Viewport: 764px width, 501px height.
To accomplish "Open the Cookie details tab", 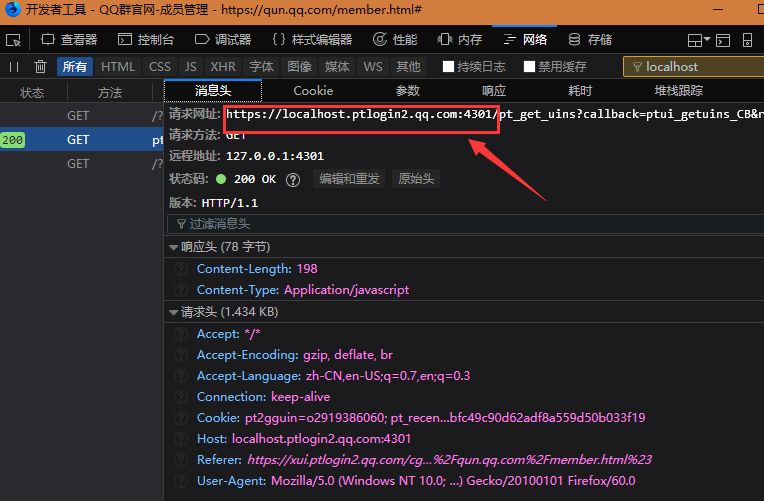I will pyautogui.click(x=313, y=91).
